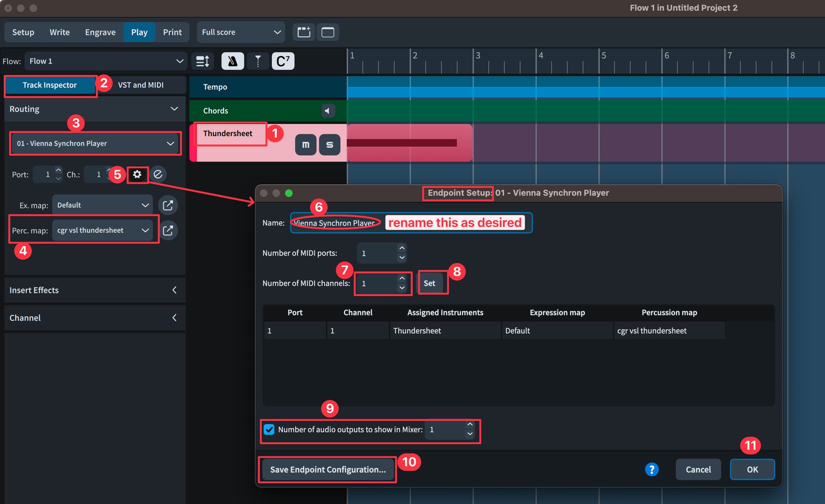825x504 pixels.
Task: Click the reset routing icon beside the gear
Action: (x=158, y=174)
